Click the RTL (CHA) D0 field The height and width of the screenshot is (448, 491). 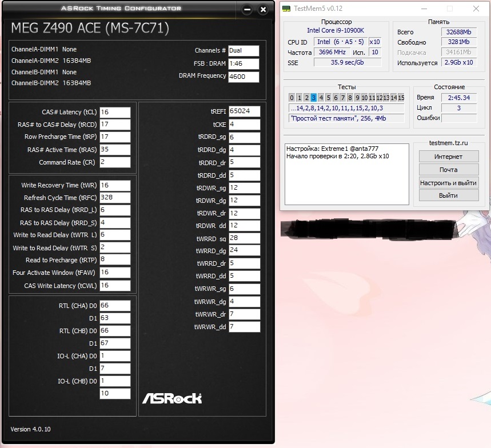tap(115, 306)
